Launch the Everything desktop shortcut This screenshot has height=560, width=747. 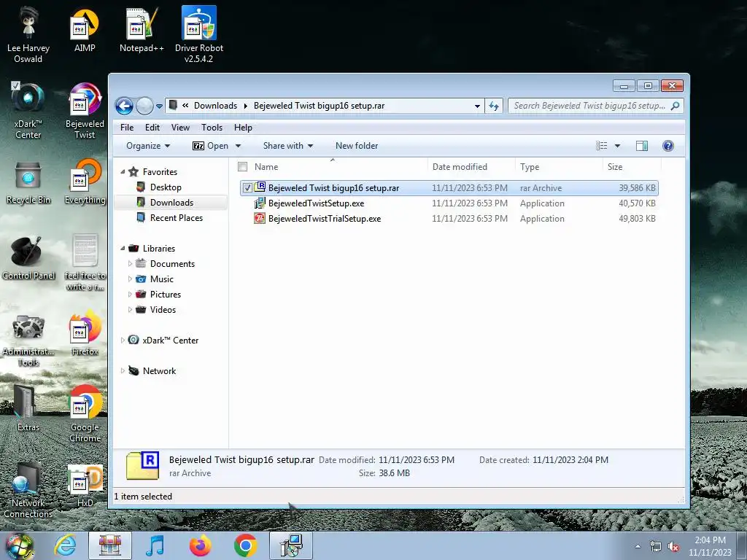point(85,183)
